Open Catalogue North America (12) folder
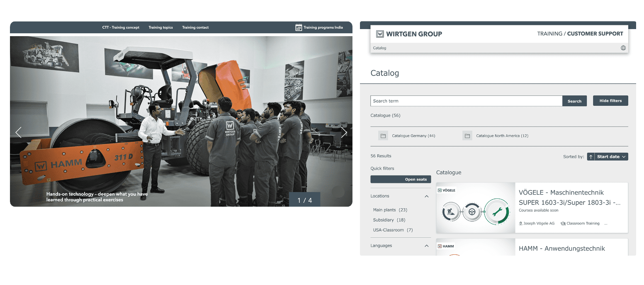Viewport: 644px width, 285px height. point(502,136)
